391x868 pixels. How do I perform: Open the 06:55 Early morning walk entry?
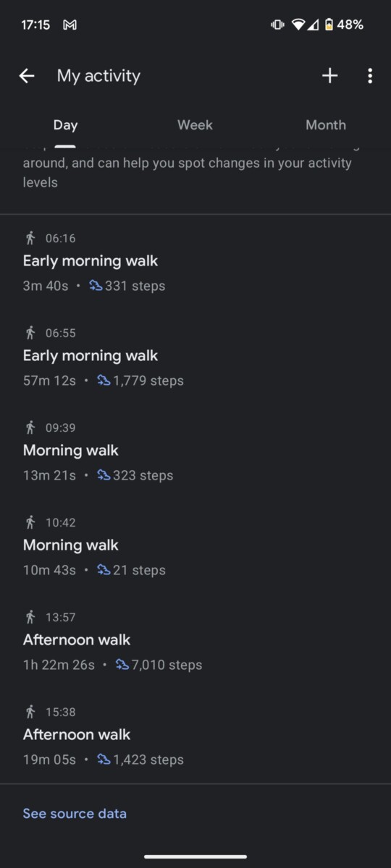pos(195,357)
